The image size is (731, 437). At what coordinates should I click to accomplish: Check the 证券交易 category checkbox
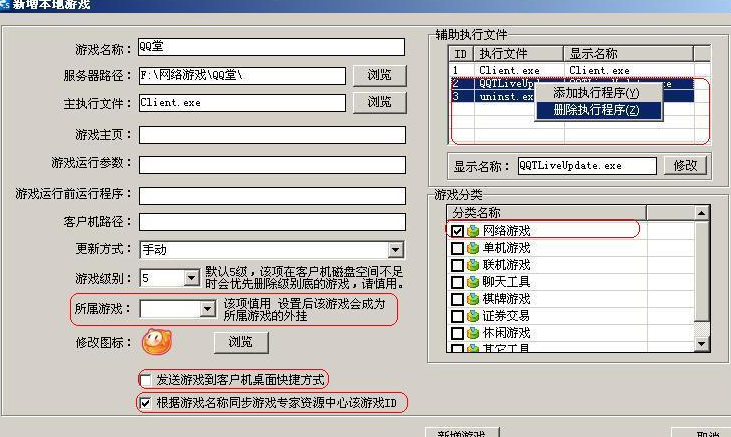click(x=457, y=316)
